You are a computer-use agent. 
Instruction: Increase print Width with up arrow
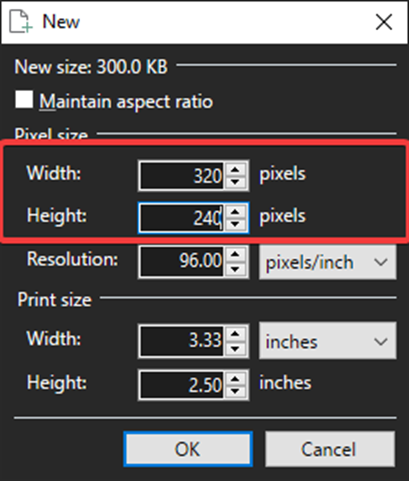(236, 334)
